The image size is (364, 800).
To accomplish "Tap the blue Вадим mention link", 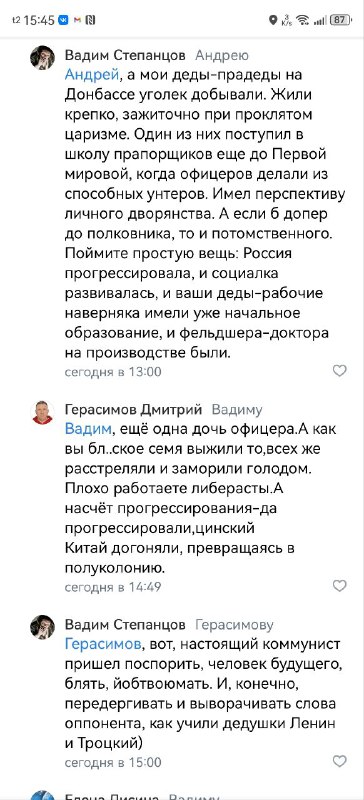I will pyautogui.click(x=88, y=429).
